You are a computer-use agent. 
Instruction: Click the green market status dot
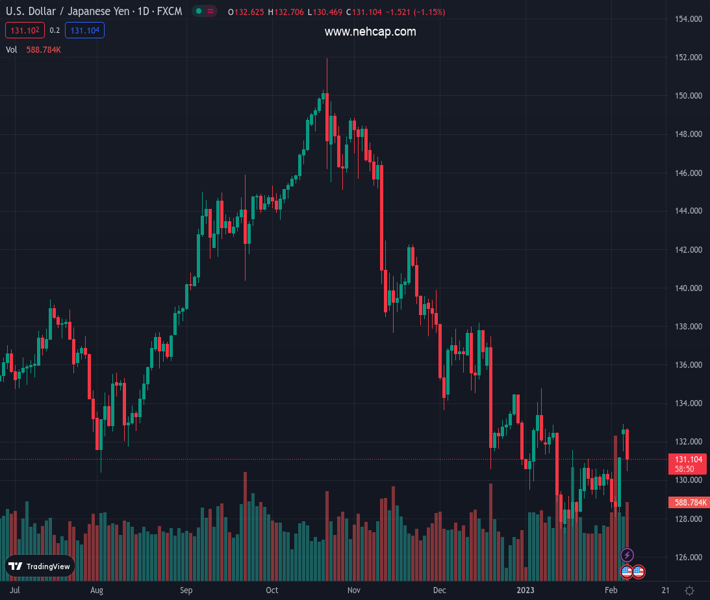pos(199,12)
